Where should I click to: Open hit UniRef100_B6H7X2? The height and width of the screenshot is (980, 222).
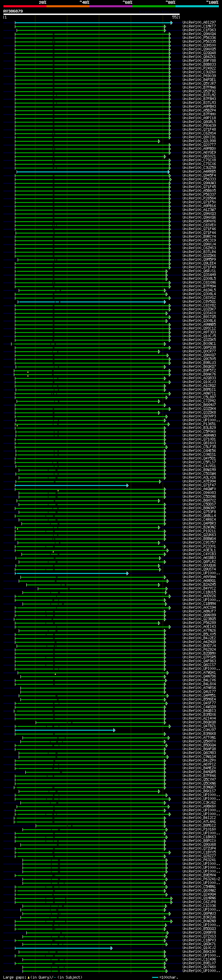click(x=199, y=501)
